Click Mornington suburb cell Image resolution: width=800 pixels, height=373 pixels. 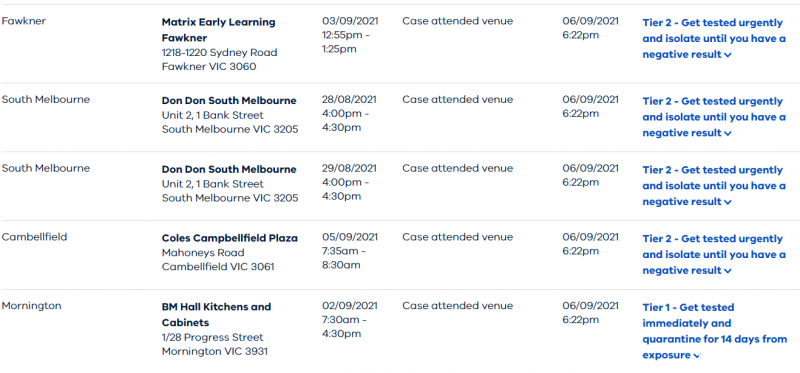tap(31, 306)
